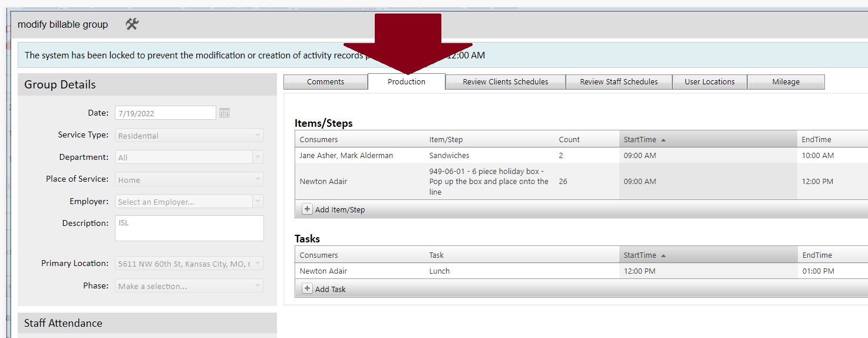This screenshot has height=338, width=868.
Task: Click the Description text box
Action: pyautogui.click(x=189, y=228)
